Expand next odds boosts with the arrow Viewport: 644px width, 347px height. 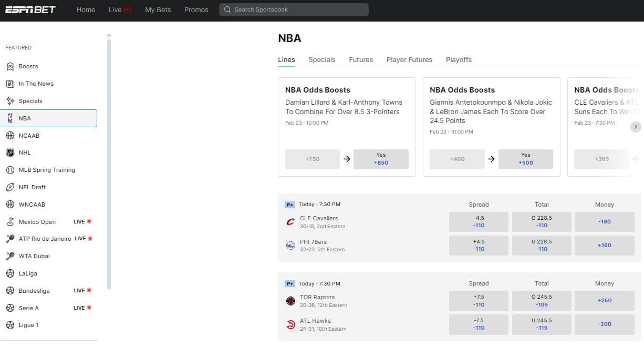coord(636,127)
